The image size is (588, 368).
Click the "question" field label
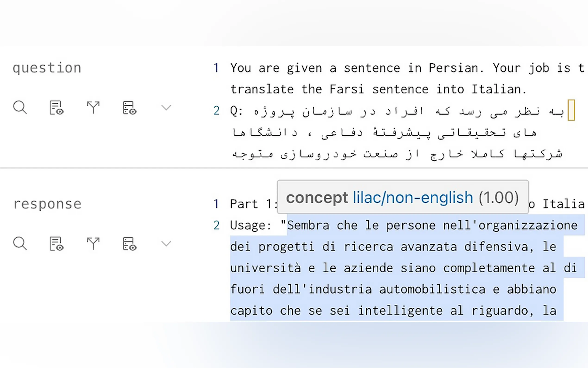[47, 68]
